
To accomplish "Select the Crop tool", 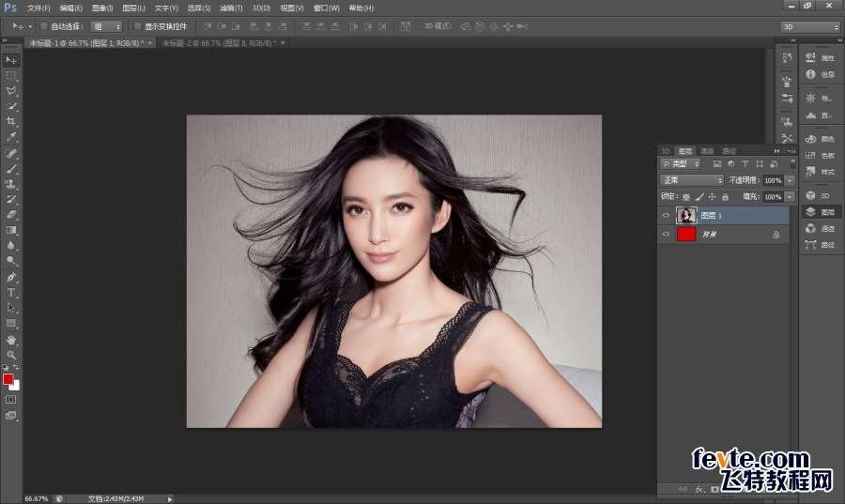I will 10,121.
